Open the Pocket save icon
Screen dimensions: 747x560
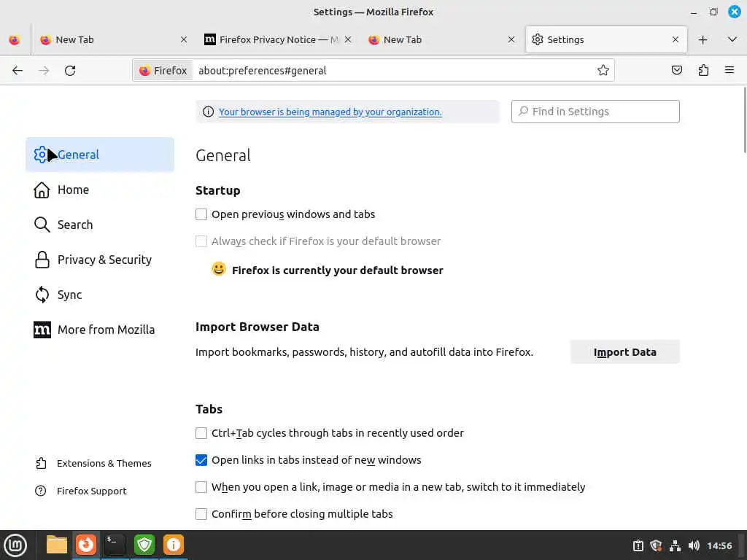point(677,71)
